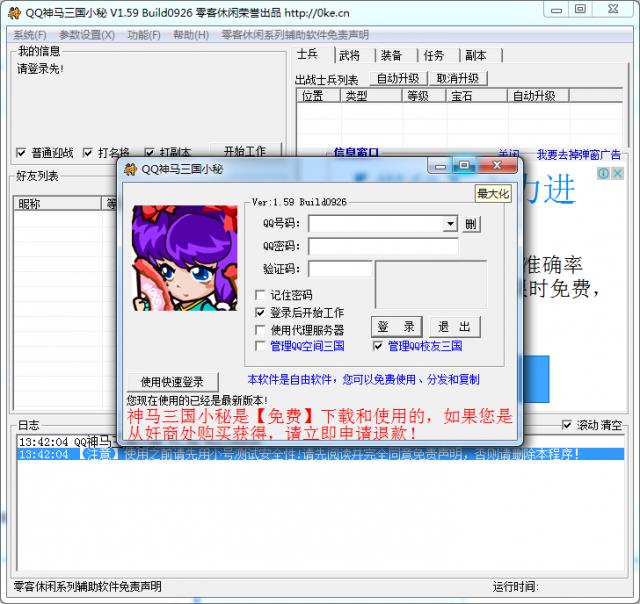Click the QQ密码 password field
640x604 pixels.
click(383, 246)
